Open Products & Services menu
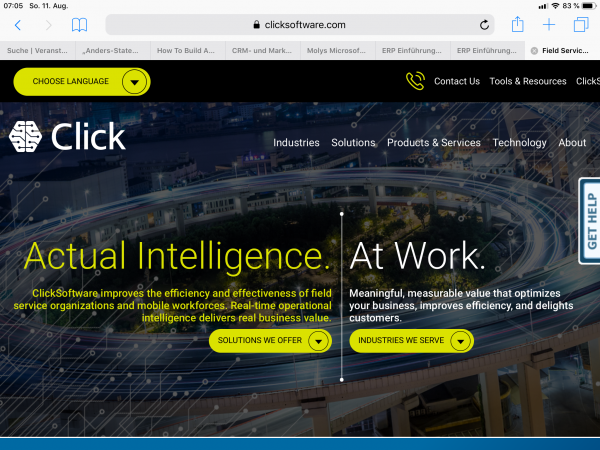 pos(434,142)
